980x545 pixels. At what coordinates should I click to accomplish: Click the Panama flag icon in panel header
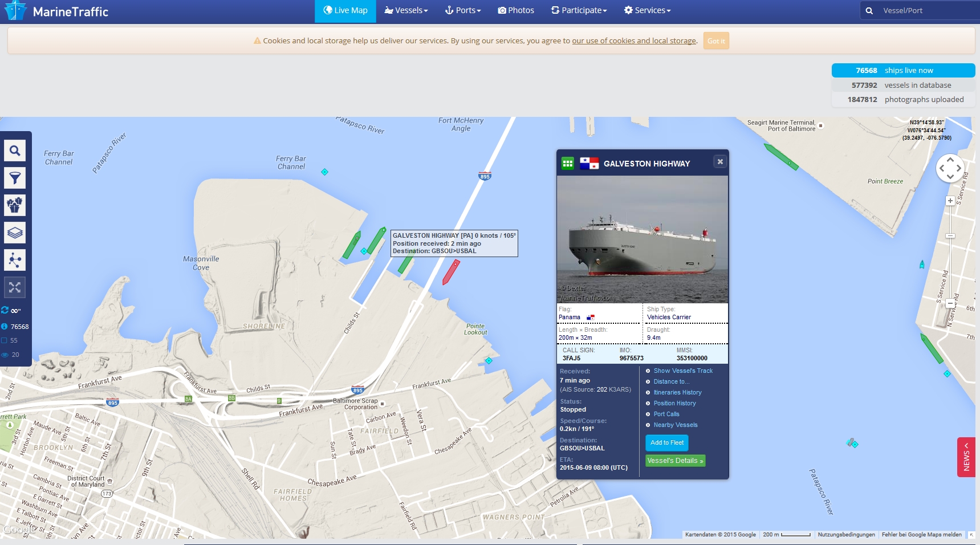[589, 164]
